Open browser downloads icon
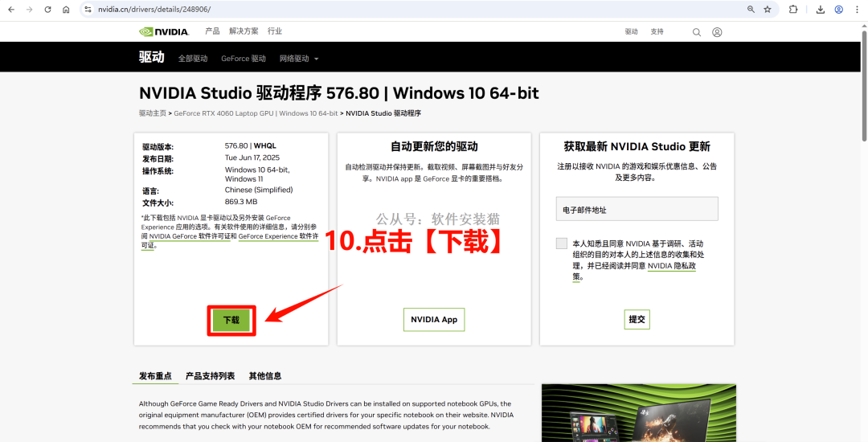 click(x=821, y=10)
